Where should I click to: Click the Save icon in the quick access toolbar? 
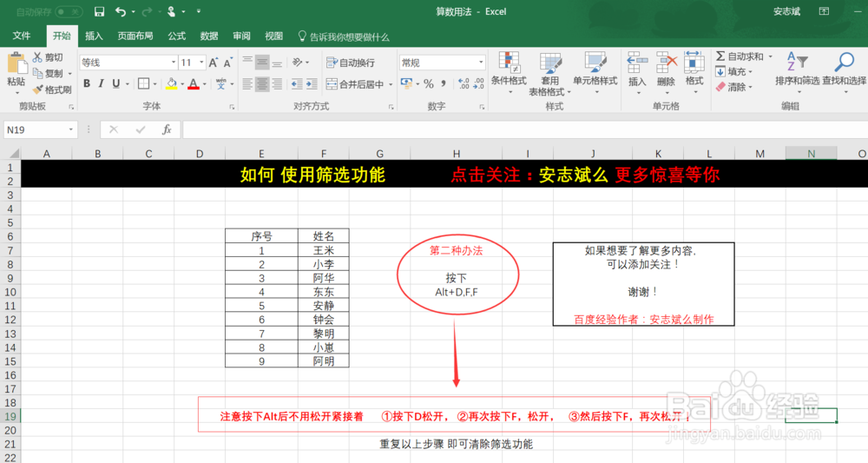tap(99, 11)
